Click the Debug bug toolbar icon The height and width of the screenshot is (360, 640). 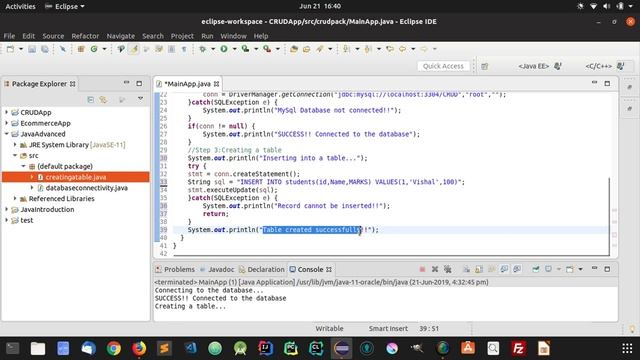click(202, 49)
